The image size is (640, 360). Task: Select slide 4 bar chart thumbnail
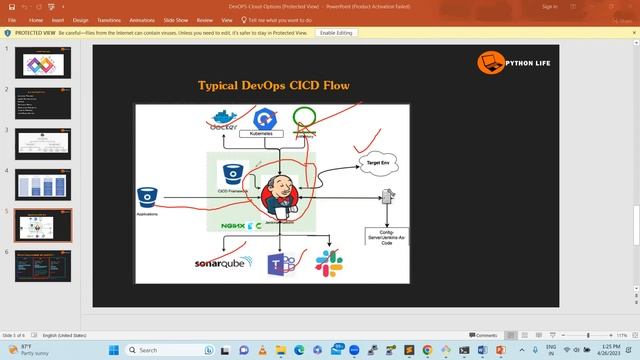43,185
